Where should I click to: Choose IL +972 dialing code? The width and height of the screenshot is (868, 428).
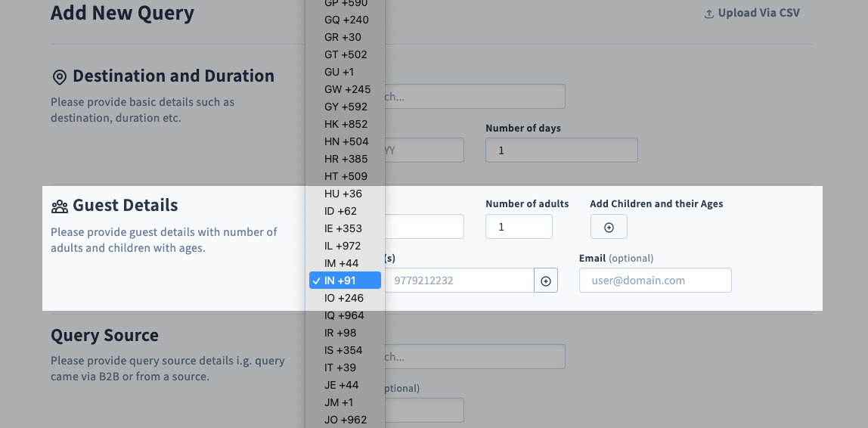coord(345,246)
